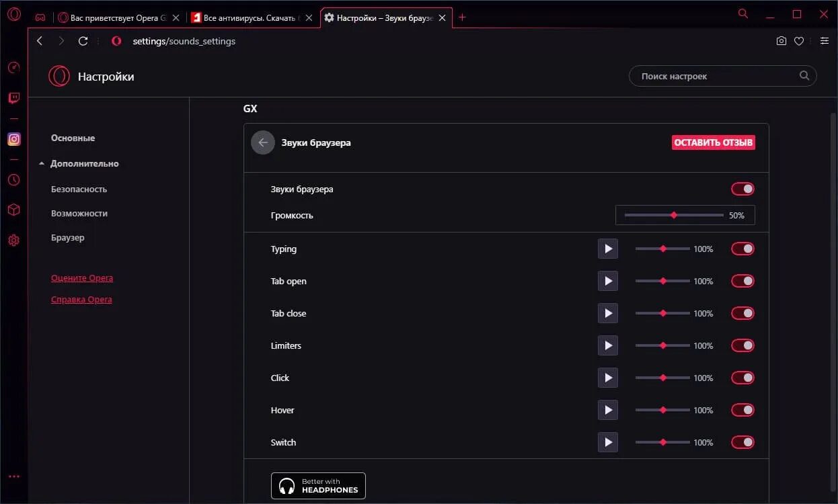The height and width of the screenshot is (504, 838).
Task: Open the Easy Setup panel icon
Action: (825, 41)
